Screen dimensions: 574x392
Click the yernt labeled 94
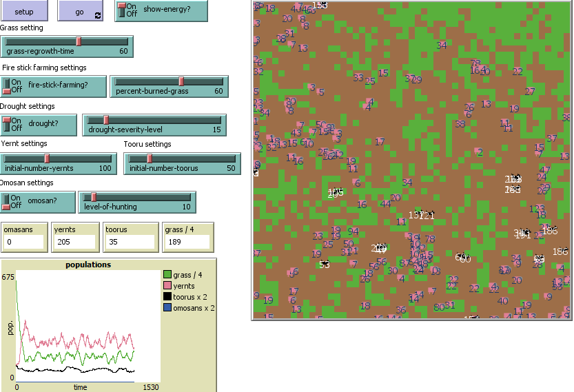pos(353,231)
